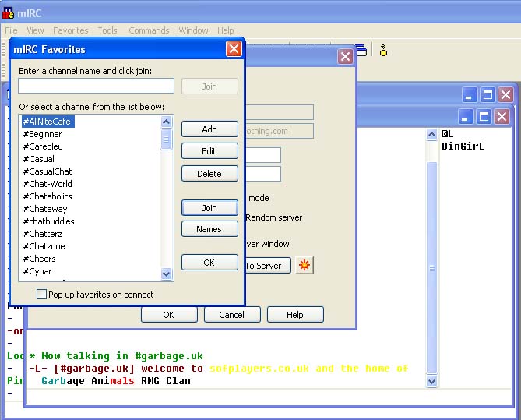
Task: Close the status window behind the channel
Action: tap(505, 95)
